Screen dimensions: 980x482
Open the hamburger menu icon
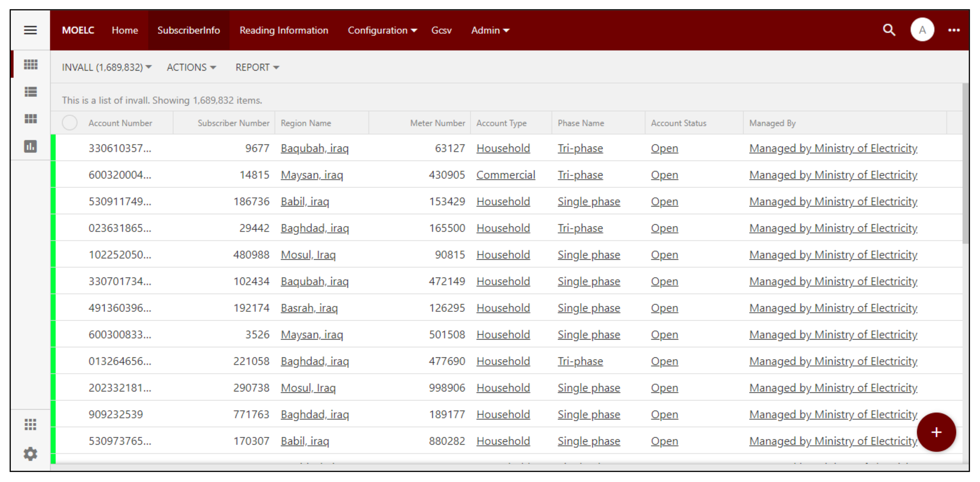coord(30,30)
